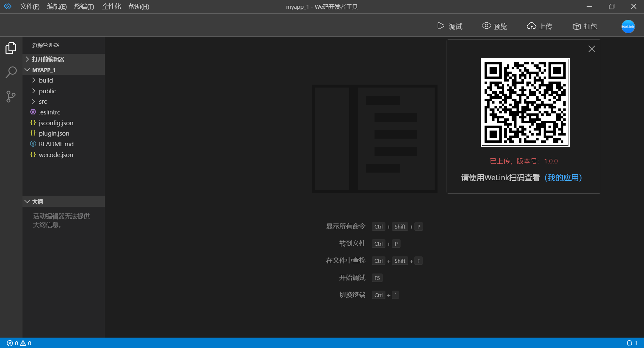This screenshot has width=644, height=348.
Task: Open the 文件 menu
Action: [x=30, y=6]
